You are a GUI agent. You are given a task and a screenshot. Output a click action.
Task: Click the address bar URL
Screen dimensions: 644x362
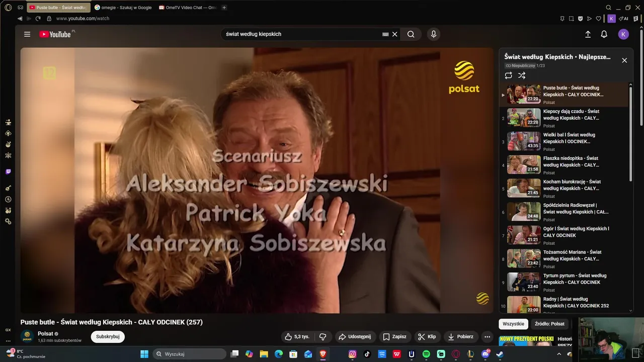[83, 19]
